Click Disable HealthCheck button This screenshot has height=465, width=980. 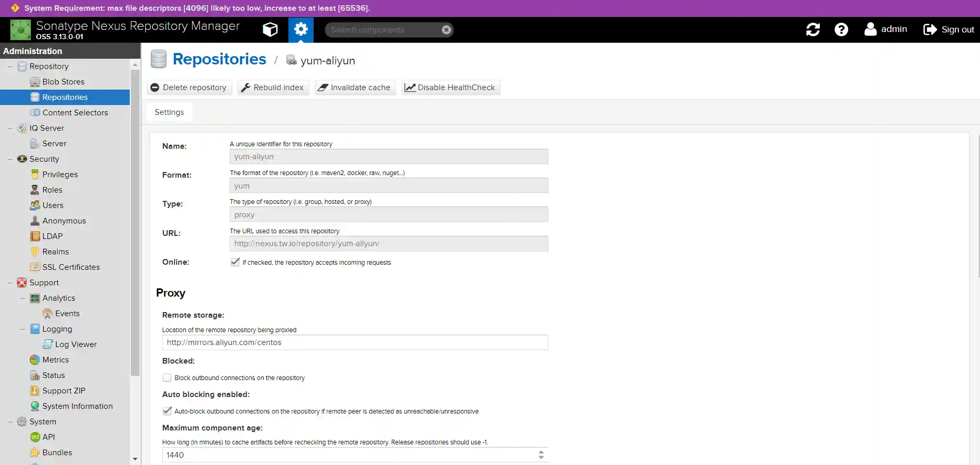(451, 88)
